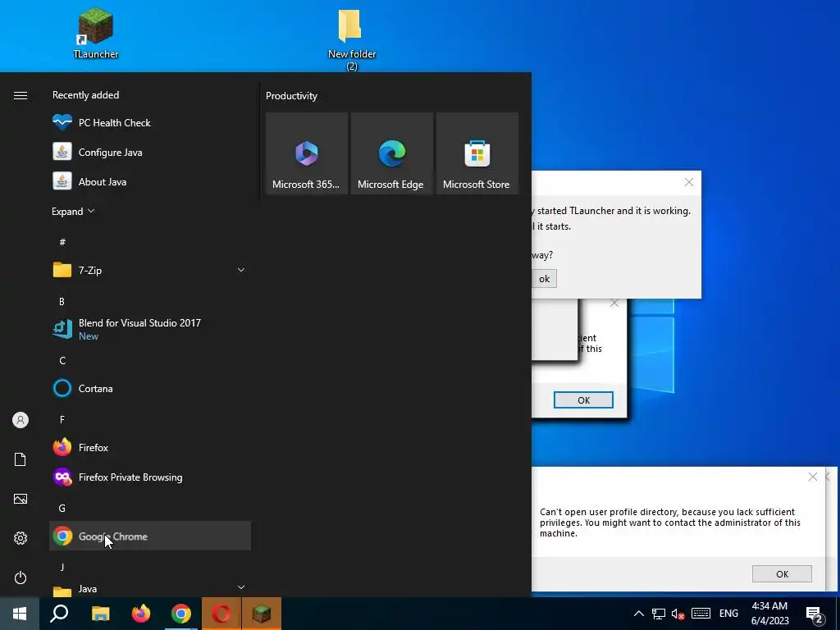The image size is (840, 630).
Task: Switch to Chrome on the taskbar
Action: (181, 614)
